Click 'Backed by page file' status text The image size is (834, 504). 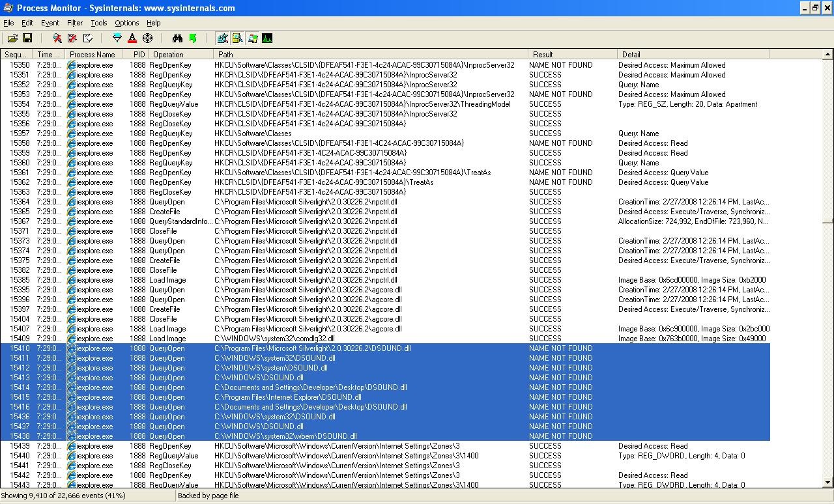[208, 496]
